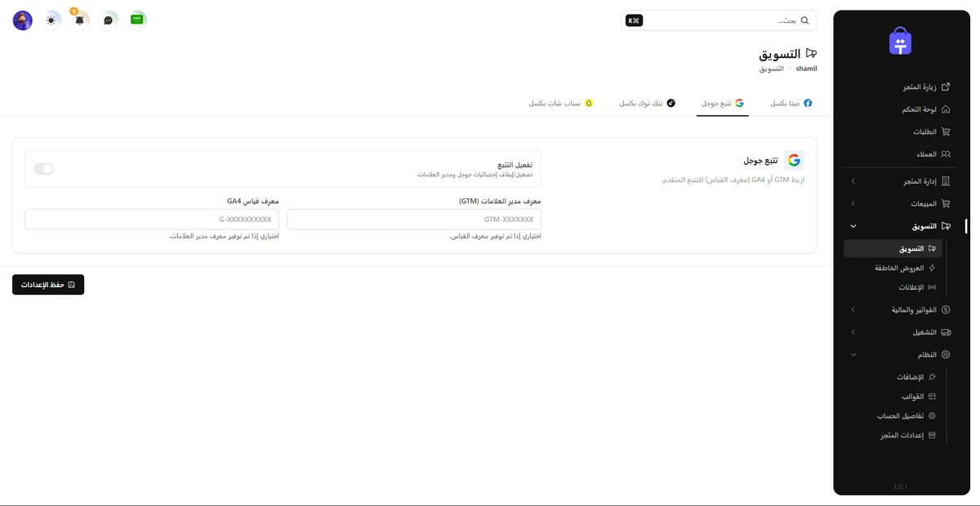Click the ⌘K shortcut badge in search
The width and height of the screenshot is (980, 506).
(x=634, y=20)
